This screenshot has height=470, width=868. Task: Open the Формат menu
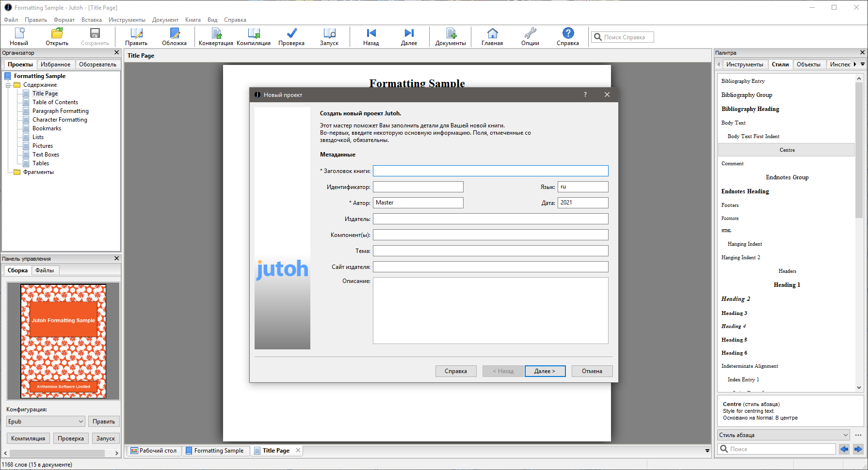[64, 20]
